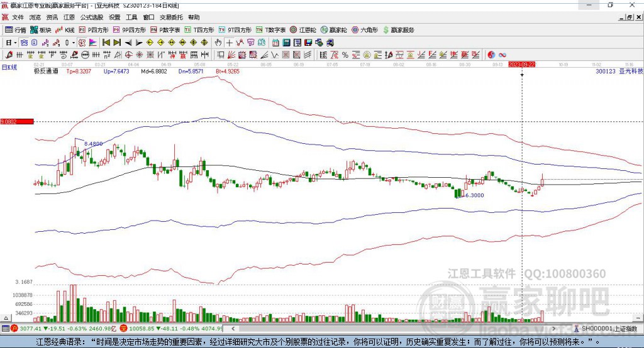
Task: Open the 交易委托 menu
Action: click(171, 17)
